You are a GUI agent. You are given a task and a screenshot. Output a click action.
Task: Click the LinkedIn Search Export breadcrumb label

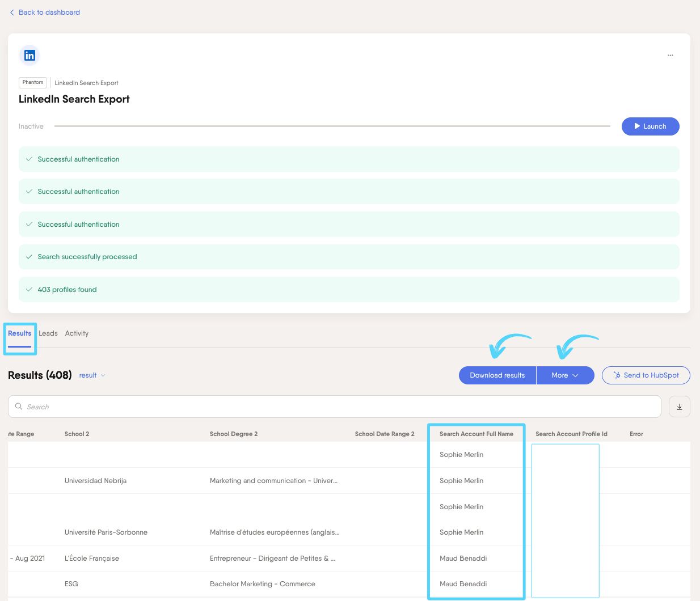point(87,83)
